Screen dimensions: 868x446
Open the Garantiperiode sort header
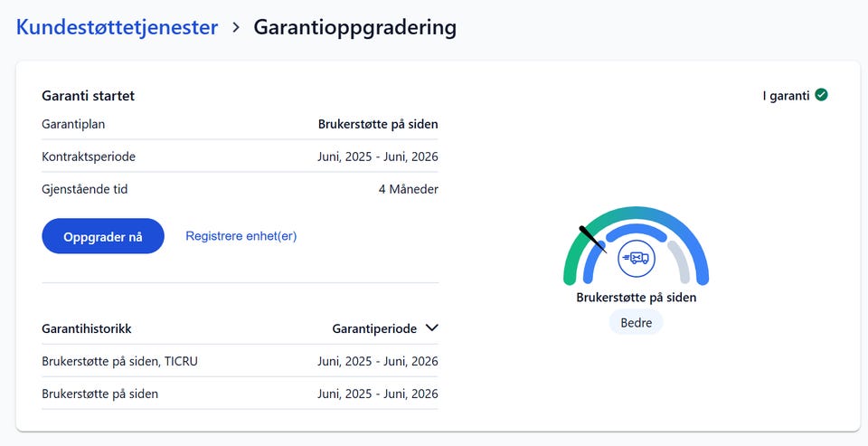click(x=374, y=328)
